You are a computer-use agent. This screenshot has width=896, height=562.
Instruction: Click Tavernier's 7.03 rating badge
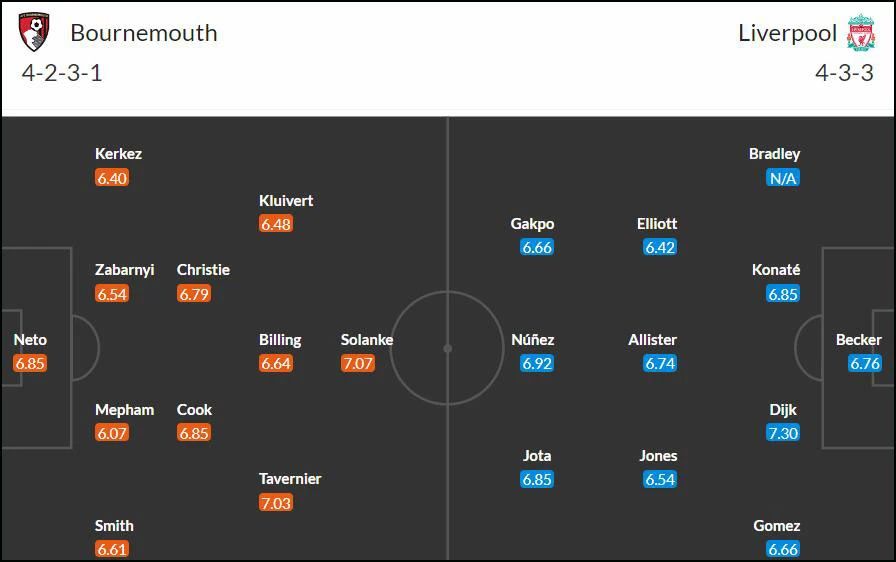tap(275, 503)
